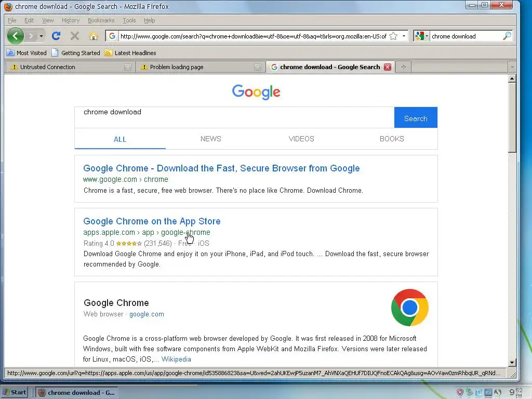Image resolution: width=532 pixels, height=399 pixels.
Task: Click the Stop loading X icon
Action: pyautogui.click(x=75, y=36)
